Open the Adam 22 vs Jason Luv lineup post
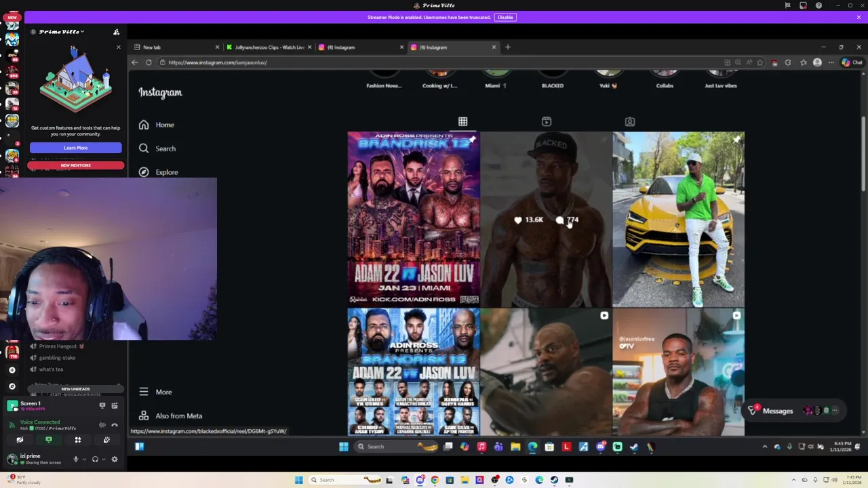868x488 pixels. 414,371
